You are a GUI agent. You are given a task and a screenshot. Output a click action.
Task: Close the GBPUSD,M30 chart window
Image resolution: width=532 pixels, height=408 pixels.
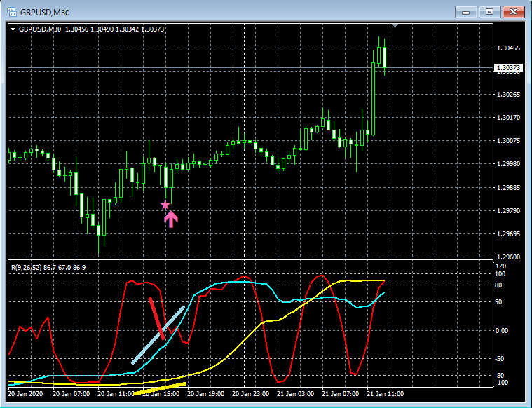click(513, 12)
